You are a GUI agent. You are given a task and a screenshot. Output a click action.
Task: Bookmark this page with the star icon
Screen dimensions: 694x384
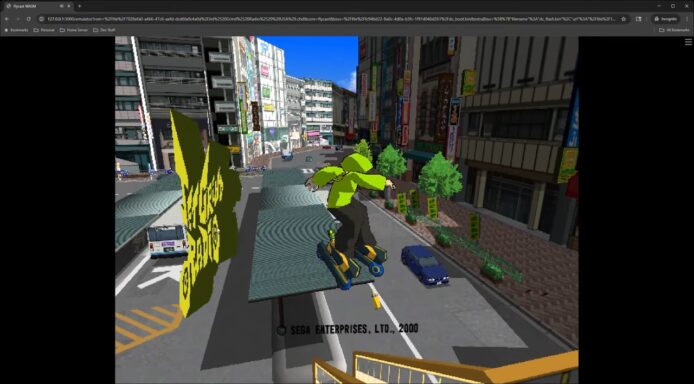[x=624, y=19]
